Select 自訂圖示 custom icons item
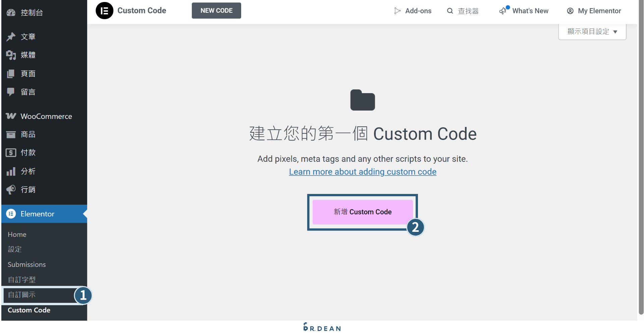Screen dimensions: 644x335 point(21,295)
